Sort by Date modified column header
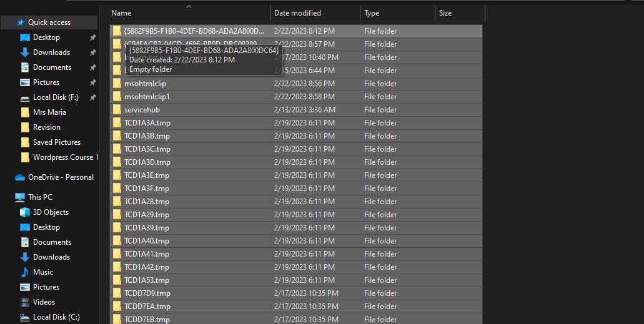644x324 pixels. click(297, 13)
